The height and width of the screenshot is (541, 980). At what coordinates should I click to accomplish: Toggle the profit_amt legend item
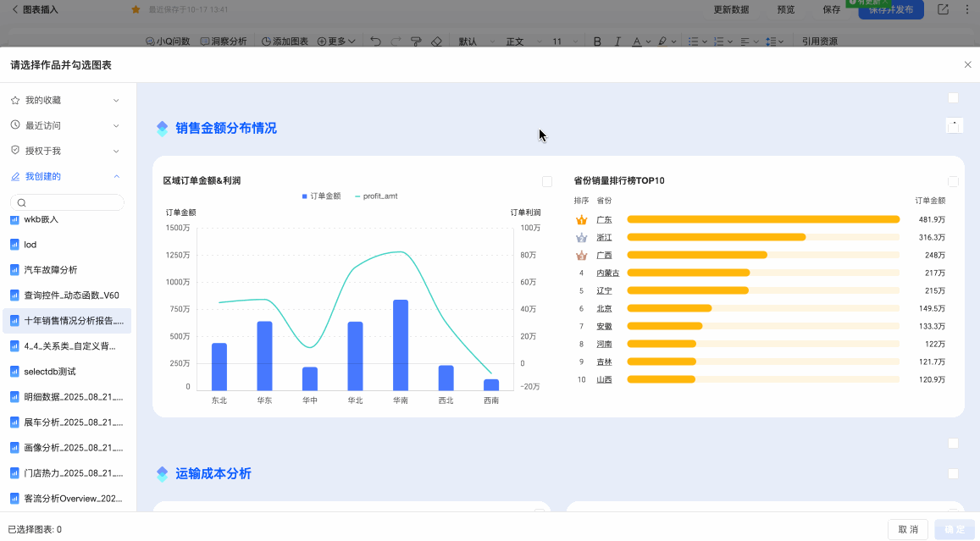[x=375, y=196]
